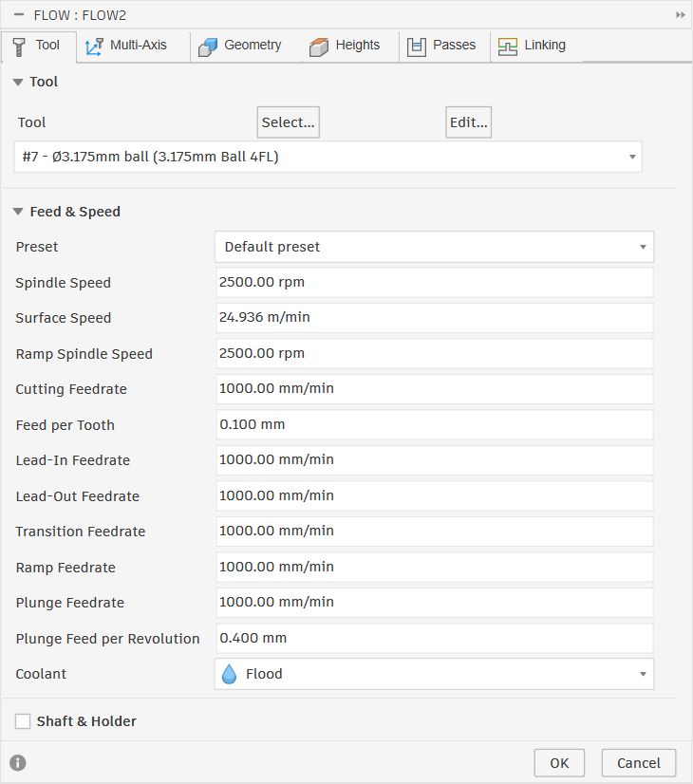Screen dimensions: 693x784
Task: Open the Heights tab
Action: (350, 46)
